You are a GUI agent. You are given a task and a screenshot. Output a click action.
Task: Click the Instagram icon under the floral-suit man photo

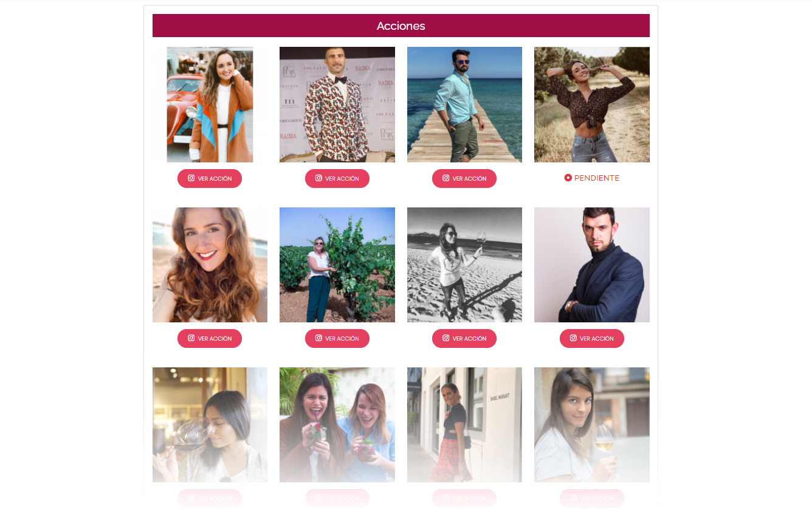[x=318, y=178]
